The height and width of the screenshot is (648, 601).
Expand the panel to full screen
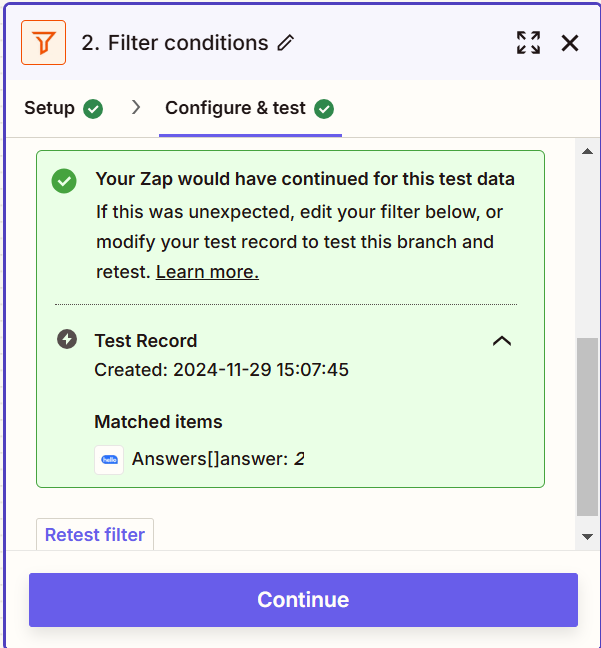point(528,43)
